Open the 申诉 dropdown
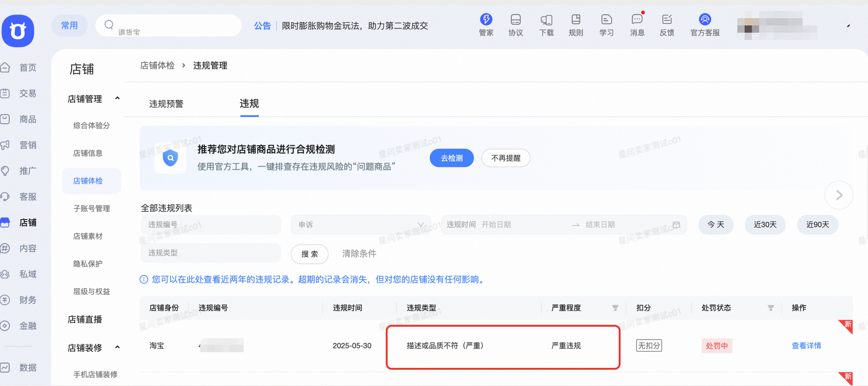 (361, 224)
